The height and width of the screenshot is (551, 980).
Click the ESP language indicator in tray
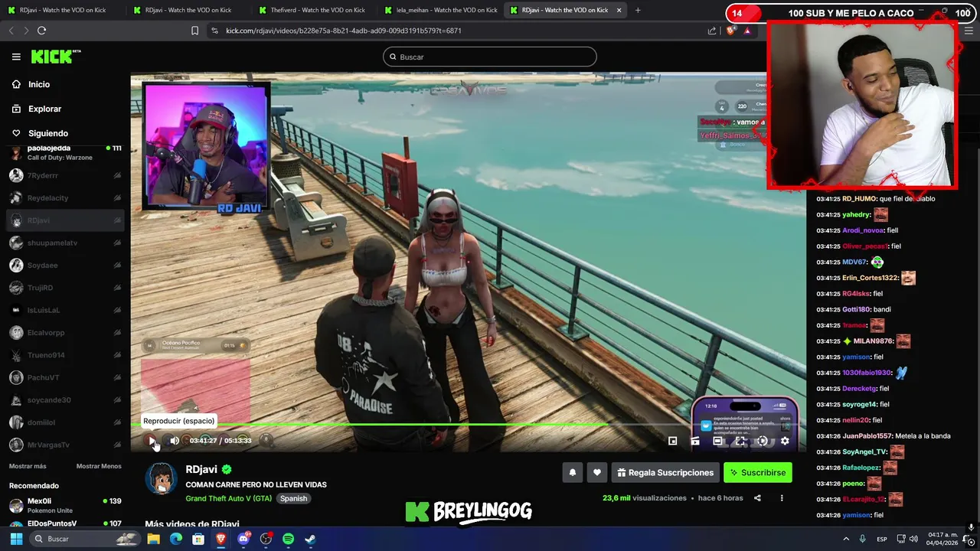click(882, 539)
